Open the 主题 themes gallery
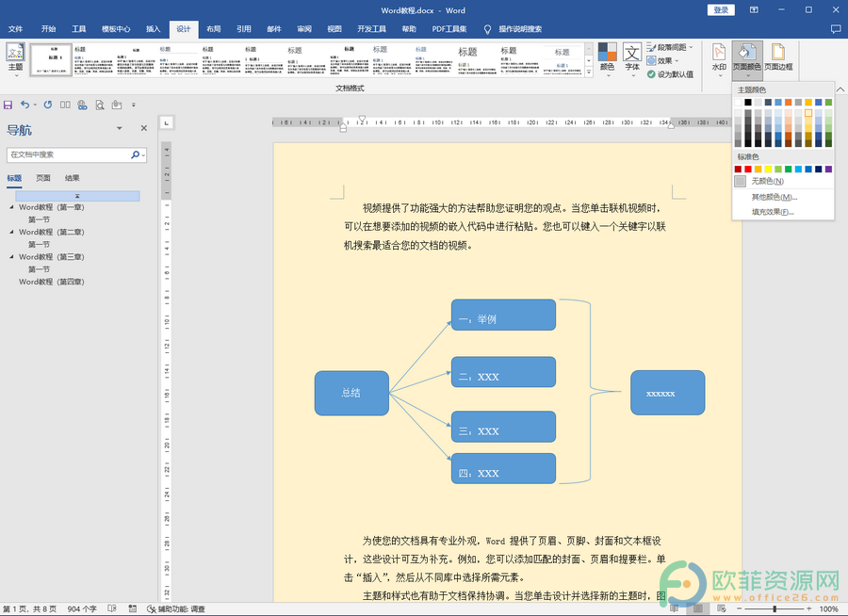 15,59
